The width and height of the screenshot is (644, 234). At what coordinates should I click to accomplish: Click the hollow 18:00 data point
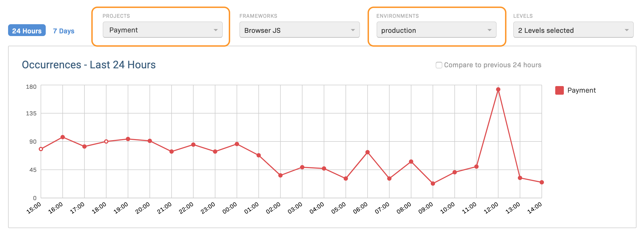[106, 141]
